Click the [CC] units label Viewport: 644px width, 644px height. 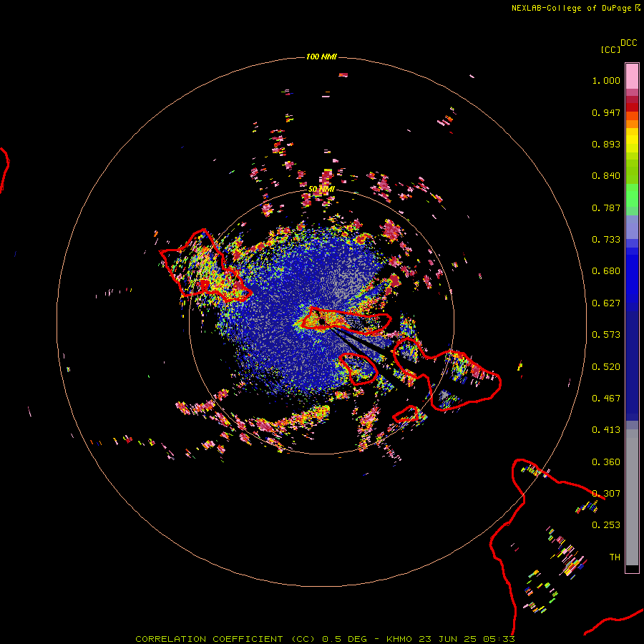coord(610,49)
